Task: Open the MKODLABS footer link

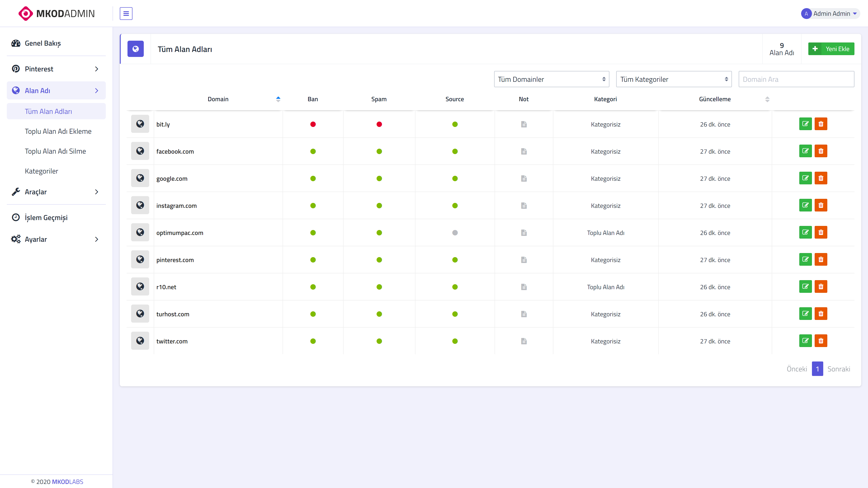Action: tap(67, 482)
